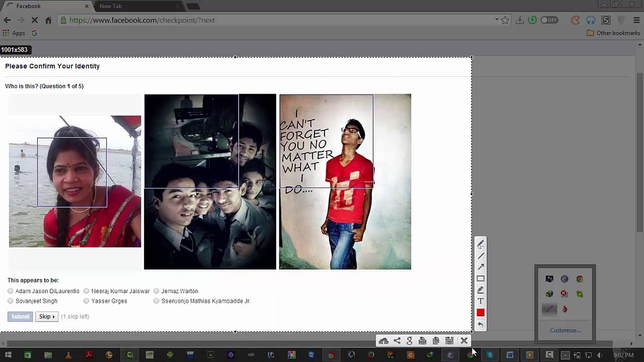The image size is (644, 362).
Task: Open the woman in red sari photo
Action: click(x=75, y=182)
